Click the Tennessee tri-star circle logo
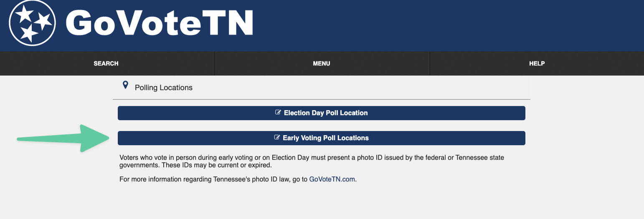 click(x=32, y=23)
